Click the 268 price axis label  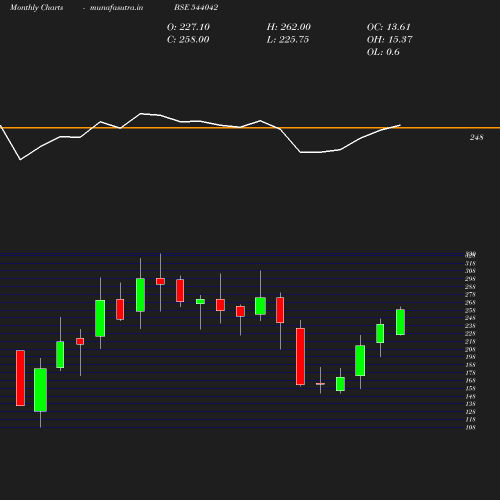pyautogui.click(x=470, y=302)
